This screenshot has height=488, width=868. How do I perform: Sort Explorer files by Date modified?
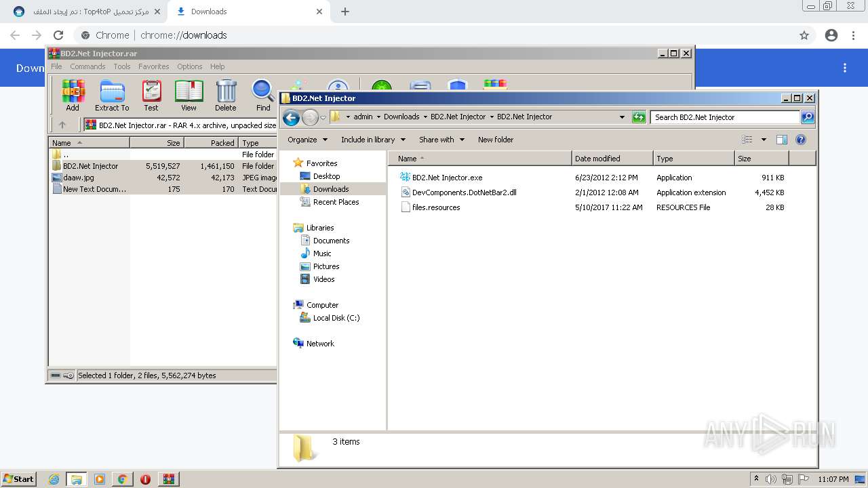(x=612, y=159)
